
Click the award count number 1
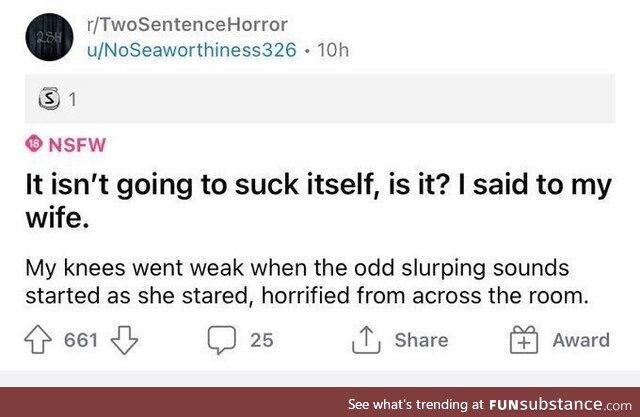(72, 100)
